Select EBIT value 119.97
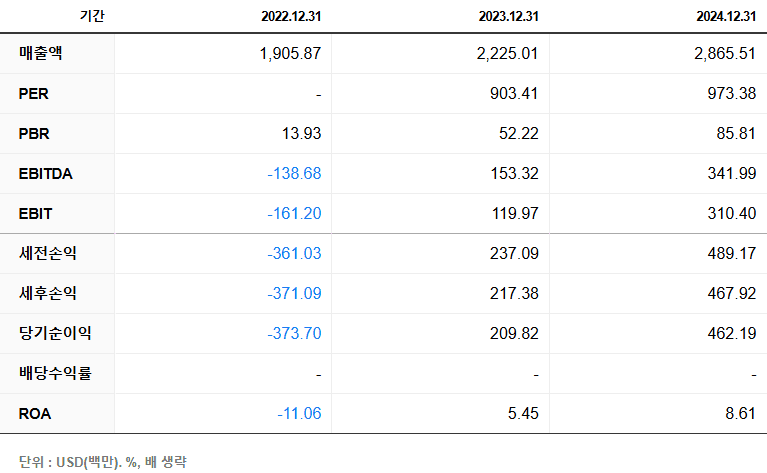Screen dimensions: 767x473 515,214
